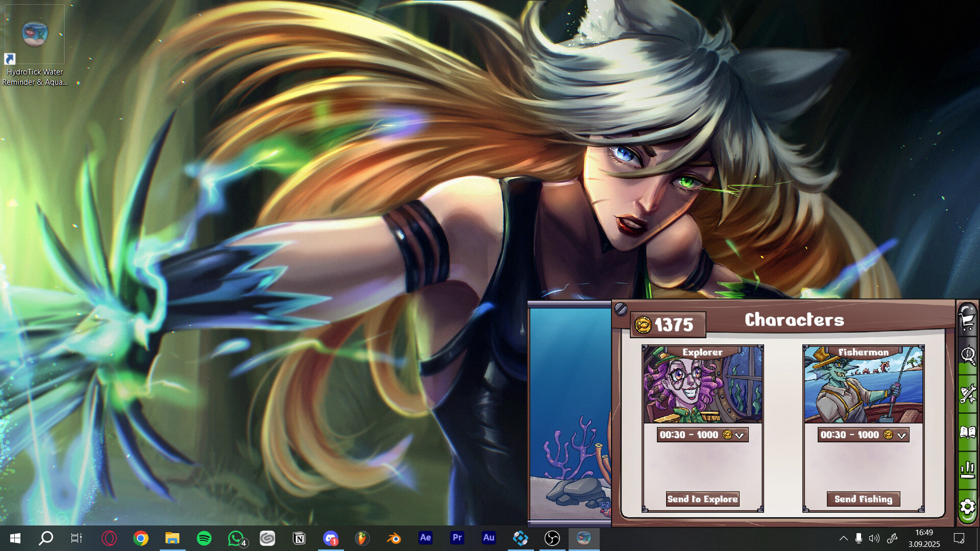Click the Send Fishing button

coord(863,499)
